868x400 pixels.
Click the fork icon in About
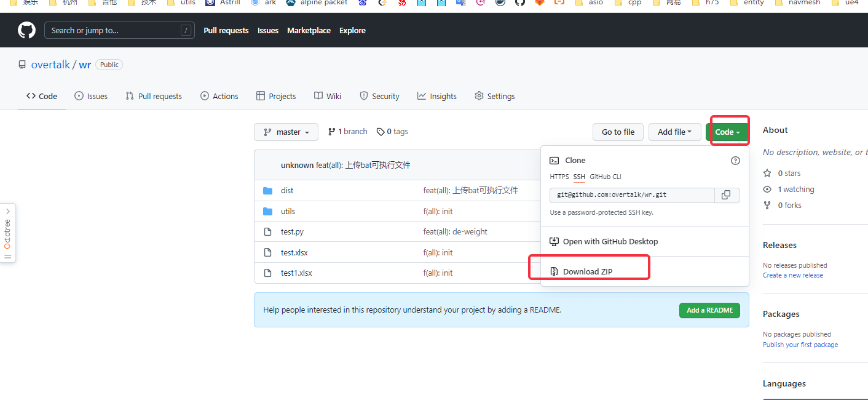pyautogui.click(x=767, y=205)
